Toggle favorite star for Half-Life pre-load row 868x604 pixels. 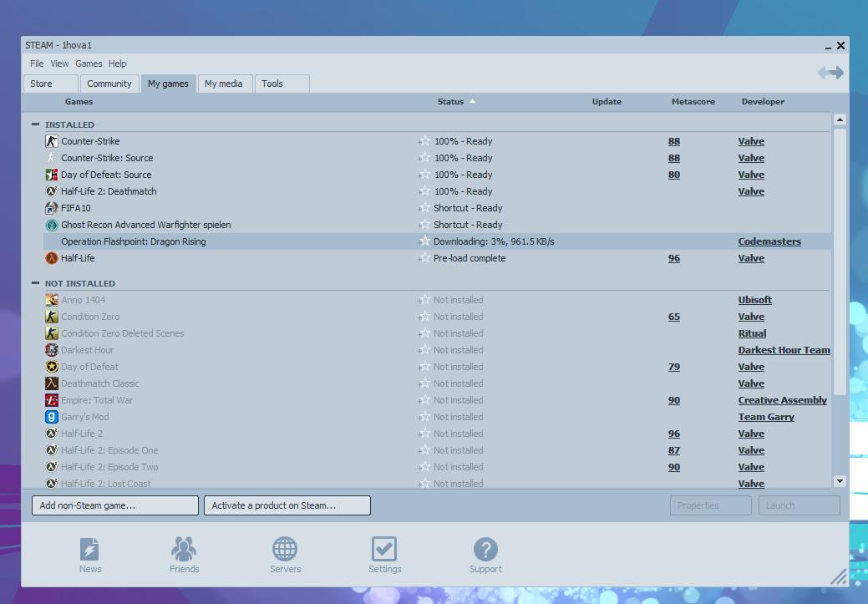tap(424, 258)
